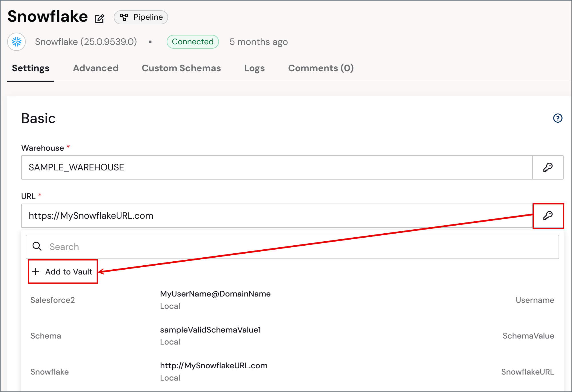This screenshot has width=572, height=392.
Task: Click the plus icon in Add to Vault
Action: pos(36,272)
